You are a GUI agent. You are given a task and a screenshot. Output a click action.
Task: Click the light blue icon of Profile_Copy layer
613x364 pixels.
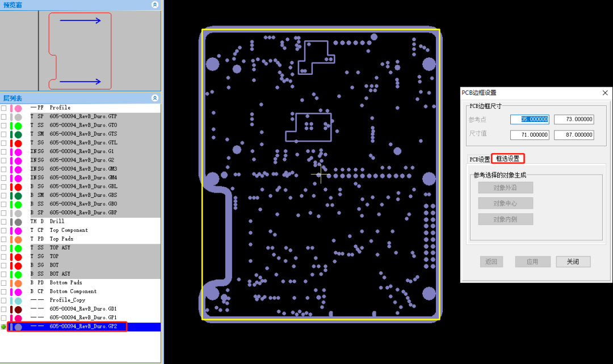[18, 300]
